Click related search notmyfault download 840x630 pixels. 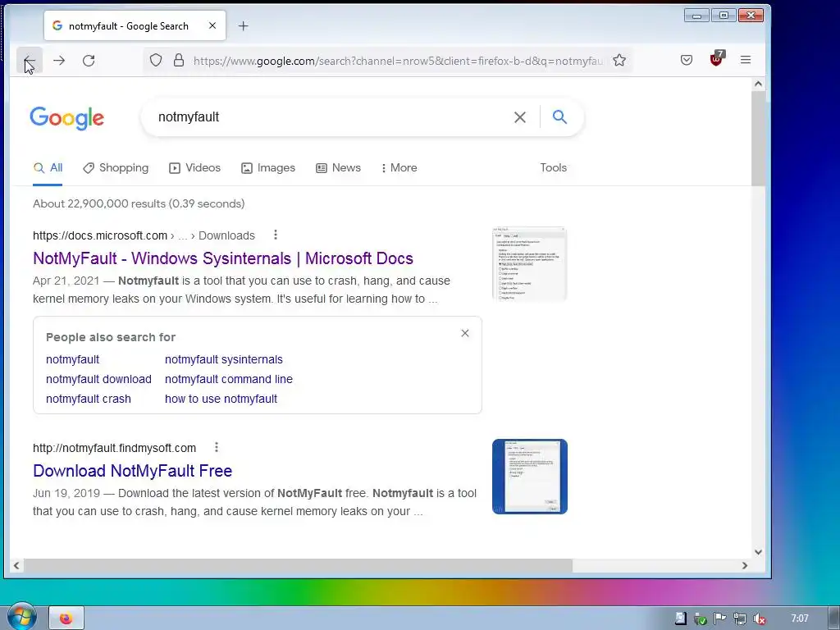(x=98, y=379)
